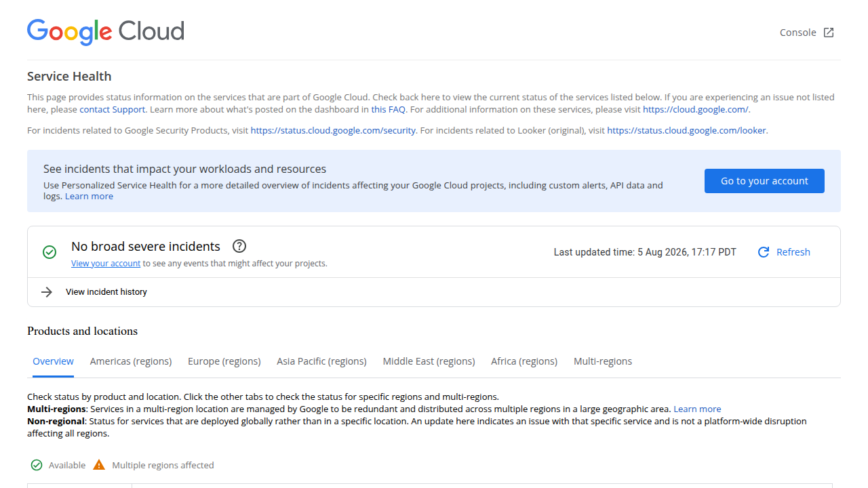Image resolution: width=868 pixels, height=488 pixels.
Task: Click the View your account link
Action: pos(106,264)
